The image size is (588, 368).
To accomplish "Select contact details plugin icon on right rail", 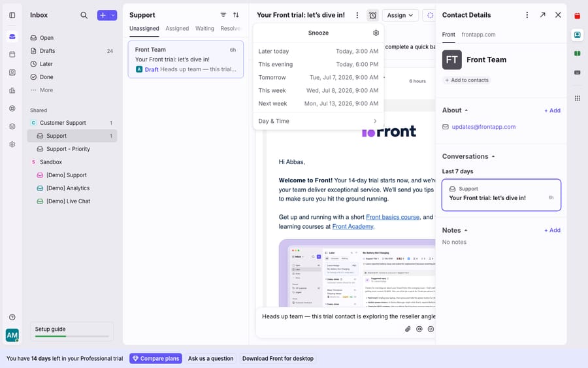I will [x=577, y=35].
